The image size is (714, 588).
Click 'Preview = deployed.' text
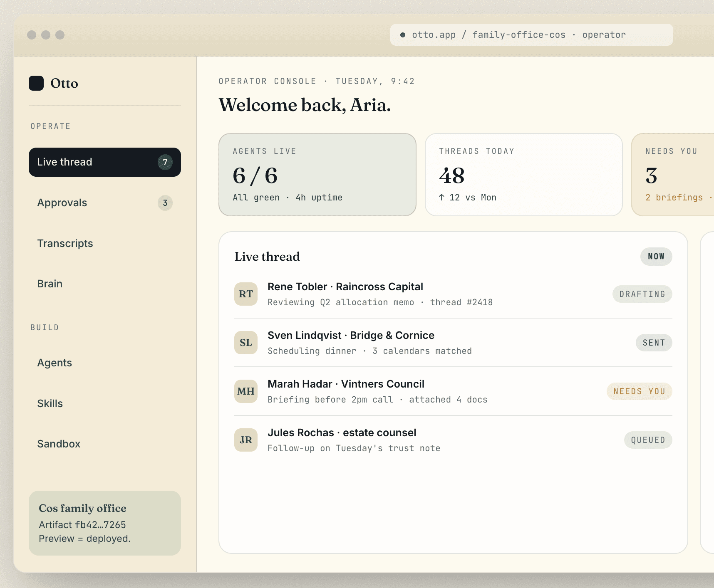85,539
